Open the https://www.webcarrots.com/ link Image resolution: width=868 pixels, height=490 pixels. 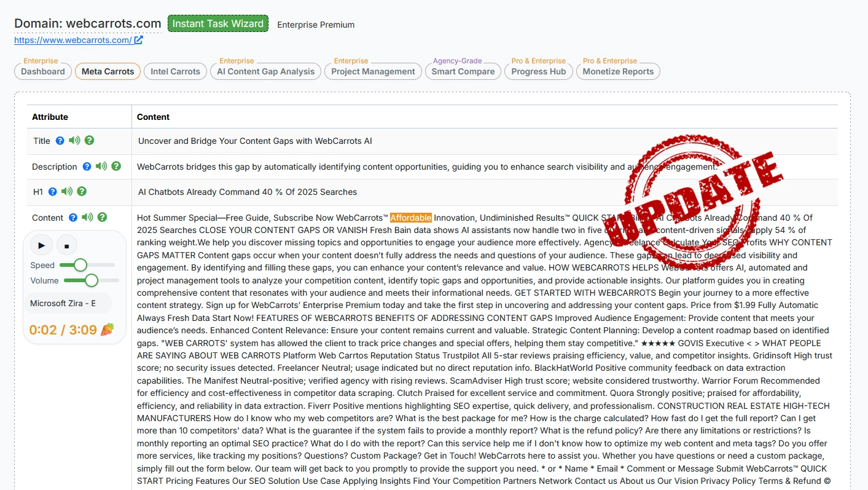[73, 40]
